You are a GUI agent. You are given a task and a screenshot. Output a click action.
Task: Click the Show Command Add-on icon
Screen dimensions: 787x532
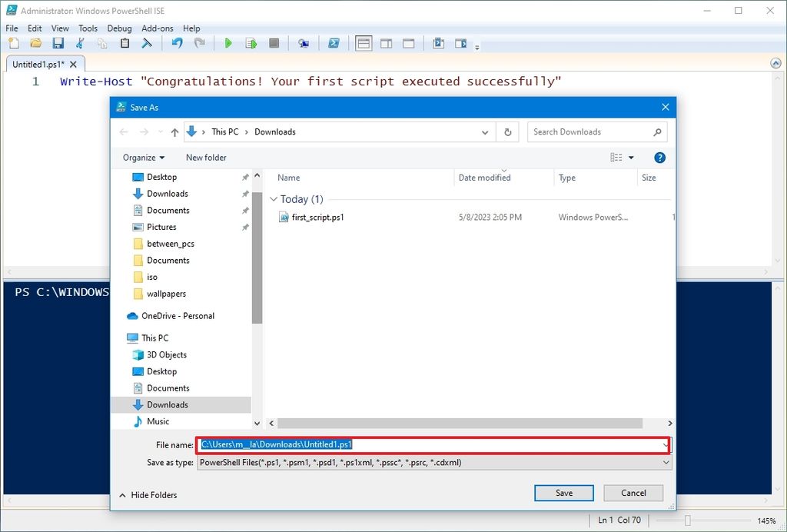coord(460,44)
